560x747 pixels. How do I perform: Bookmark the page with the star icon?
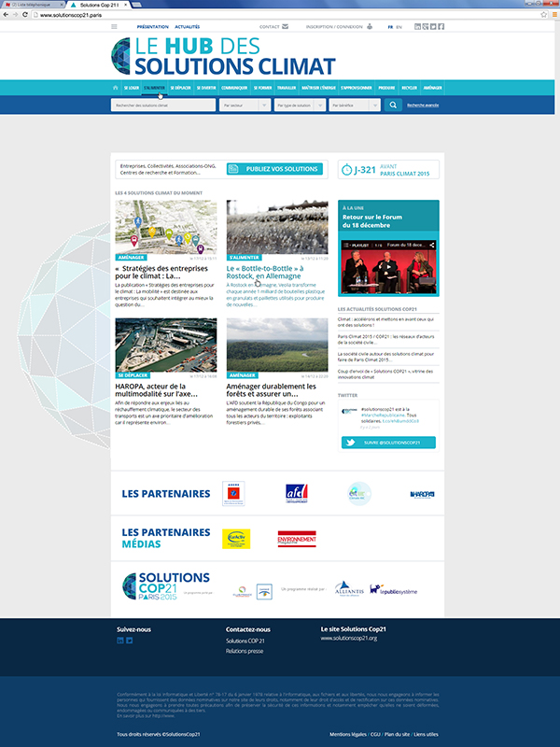click(544, 15)
